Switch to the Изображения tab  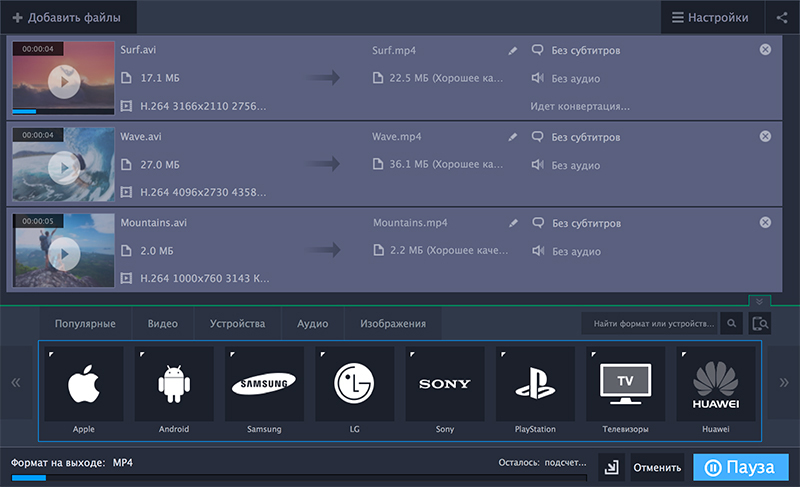coord(393,324)
